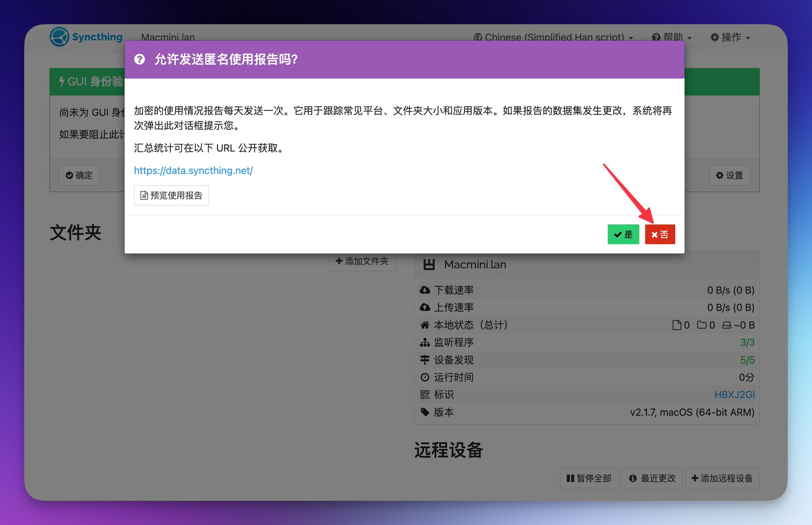The height and width of the screenshot is (525, 812).
Task: Click the home icon beside 本地状态
Action: click(x=425, y=325)
